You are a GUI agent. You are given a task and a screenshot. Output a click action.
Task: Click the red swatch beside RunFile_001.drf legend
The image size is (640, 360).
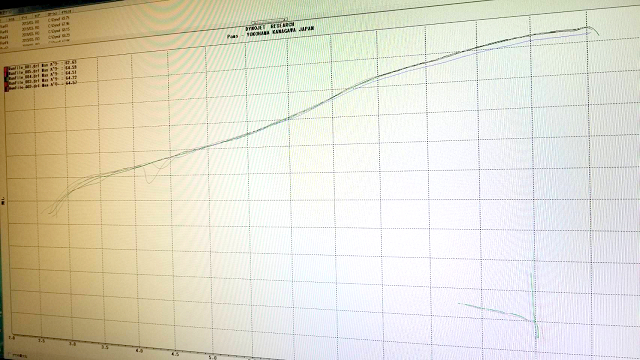coord(6,69)
